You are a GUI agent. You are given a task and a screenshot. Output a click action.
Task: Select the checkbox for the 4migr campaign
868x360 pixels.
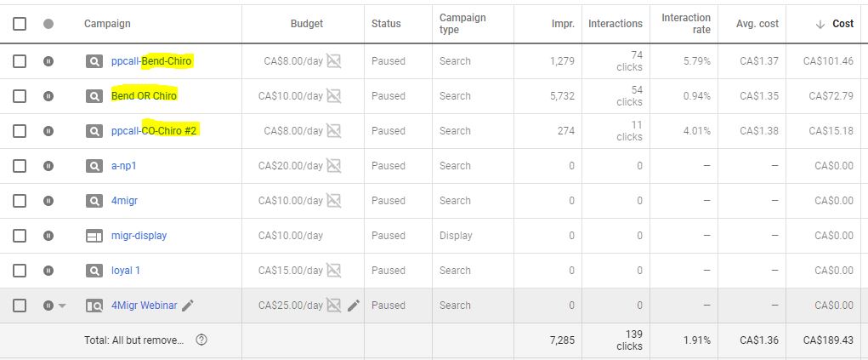(20, 201)
